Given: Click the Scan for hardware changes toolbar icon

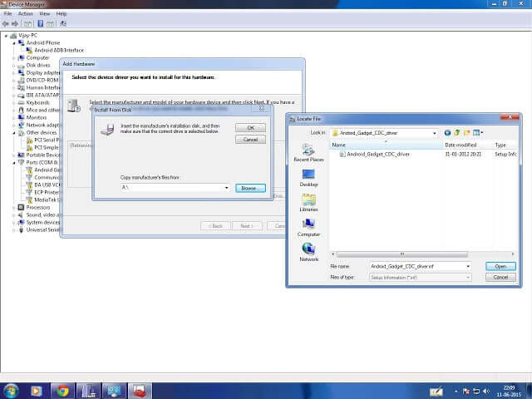Looking at the screenshot, I should [x=63, y=24].
